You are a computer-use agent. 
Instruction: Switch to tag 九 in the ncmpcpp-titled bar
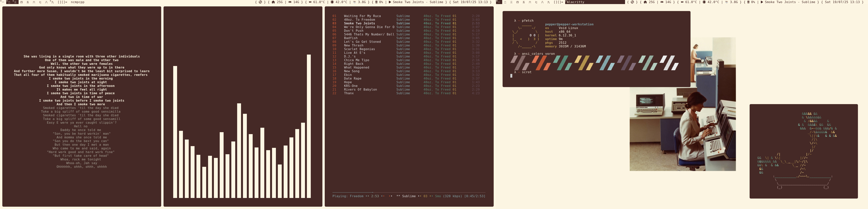[x=53, y=2]
